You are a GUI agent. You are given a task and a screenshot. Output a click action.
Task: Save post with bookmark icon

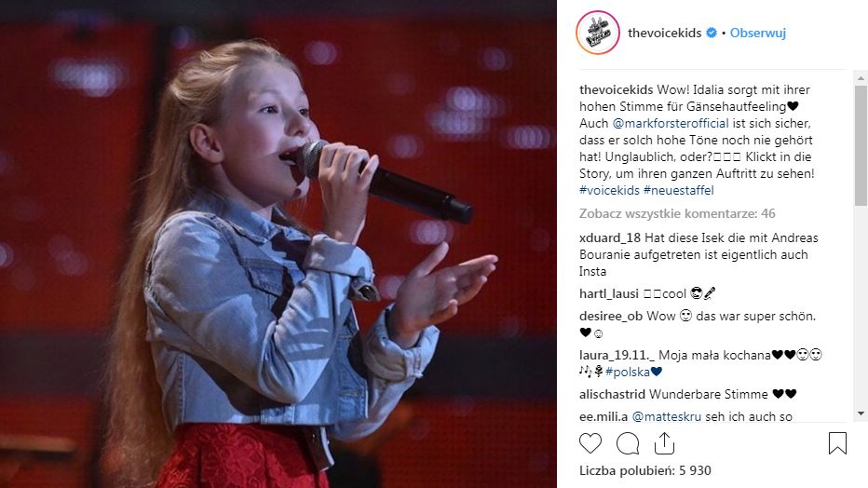coord(837,443)
